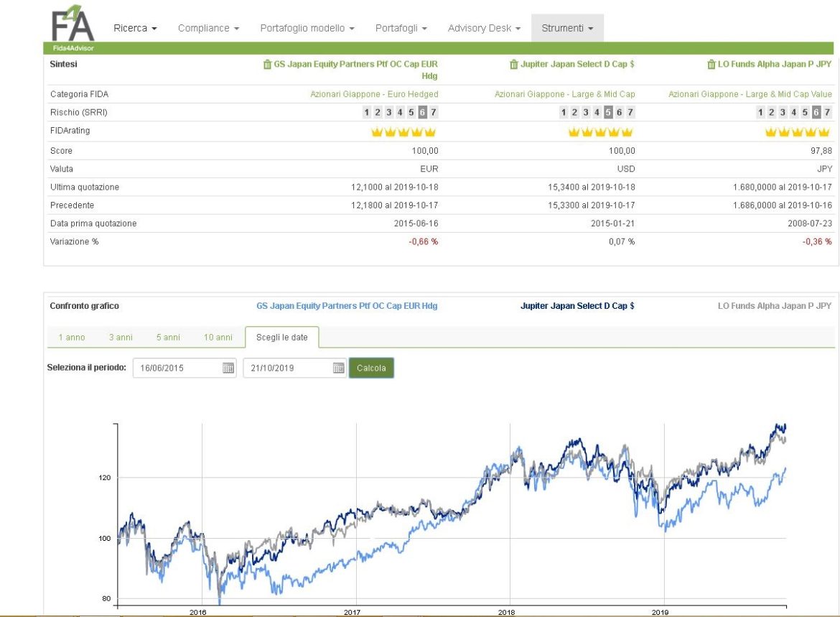
Task: Expand the Advisory Desk menu
Action: (485, 28)
